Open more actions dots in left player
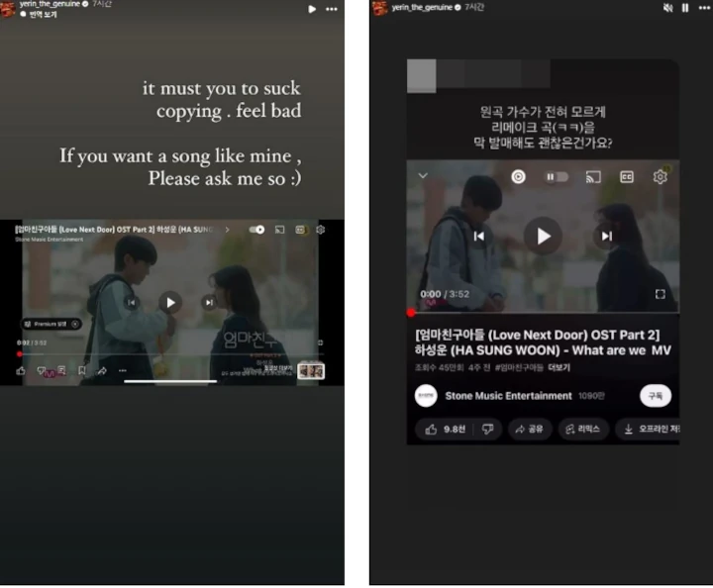This screenshot has height=588, width=713. (123, 371)
